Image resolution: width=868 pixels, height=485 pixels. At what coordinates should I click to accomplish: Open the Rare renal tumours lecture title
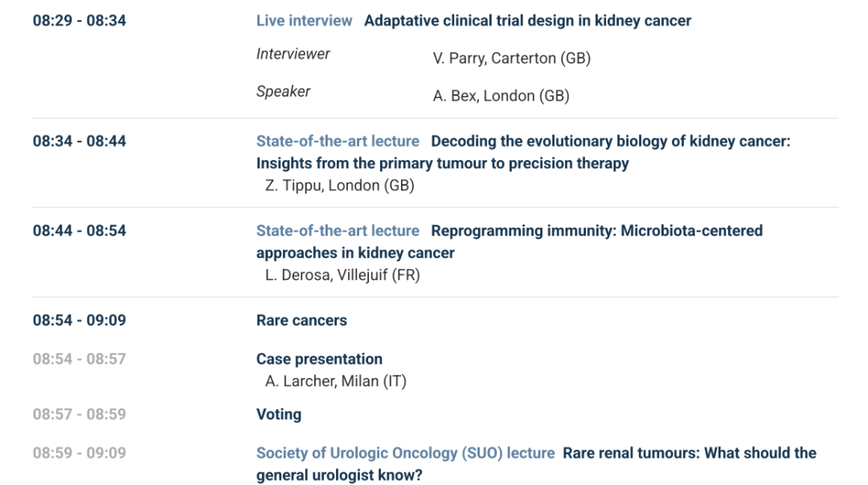(689, 454)
